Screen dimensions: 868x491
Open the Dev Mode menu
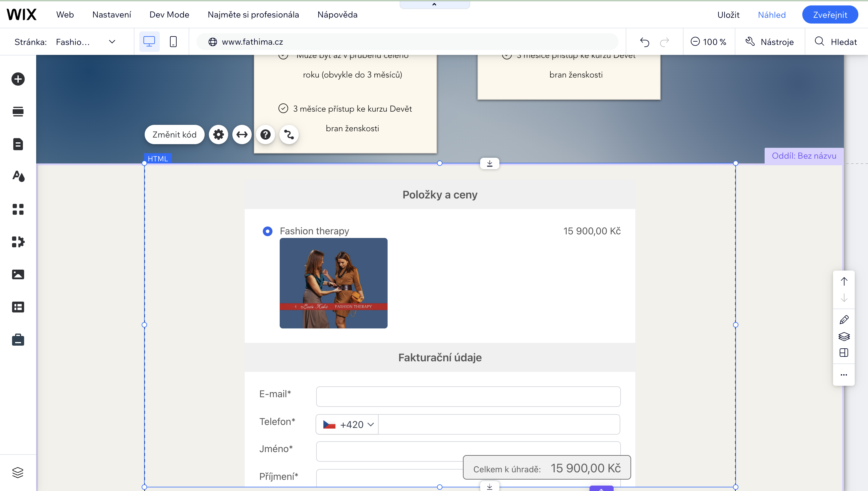tap(169, 14)
